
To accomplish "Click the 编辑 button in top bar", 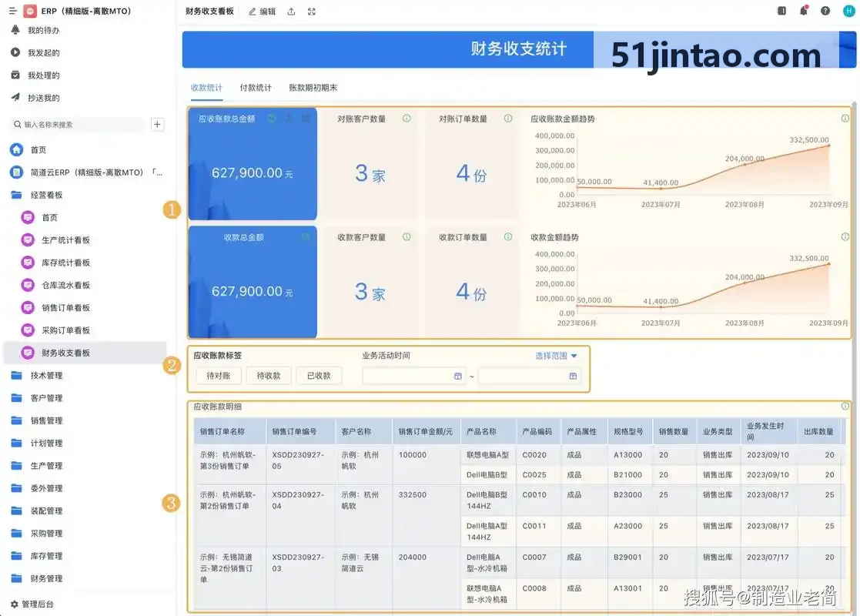I will [x=263, y=12].
